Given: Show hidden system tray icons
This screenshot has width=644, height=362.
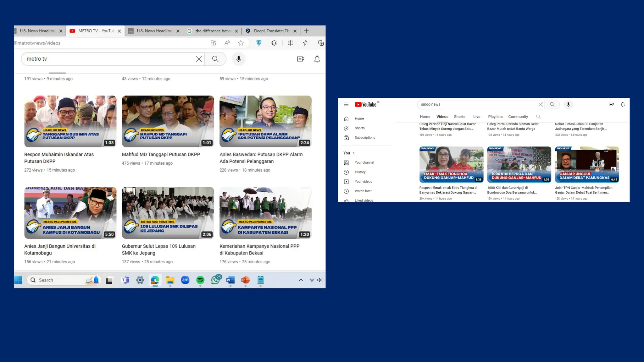Looking at the screenshot, I should tap(301, 280).
